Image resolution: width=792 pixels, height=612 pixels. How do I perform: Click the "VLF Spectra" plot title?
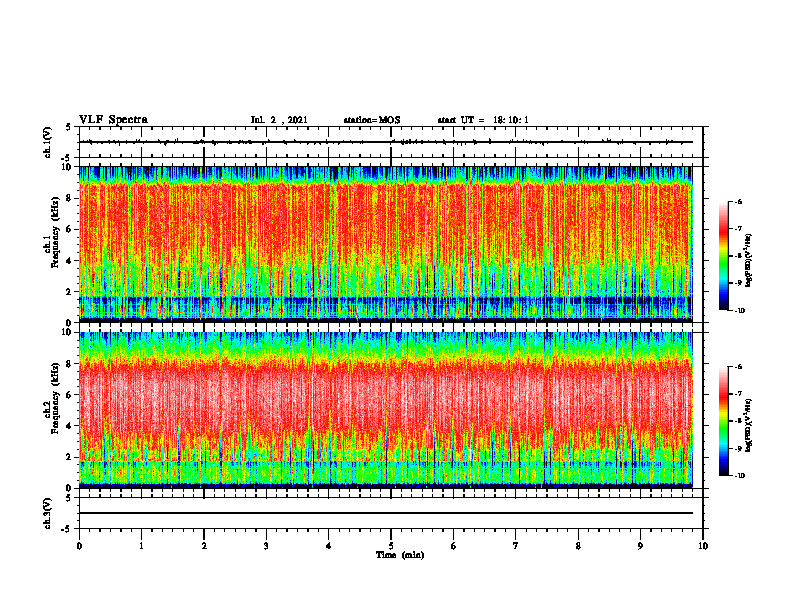(113, 120)
